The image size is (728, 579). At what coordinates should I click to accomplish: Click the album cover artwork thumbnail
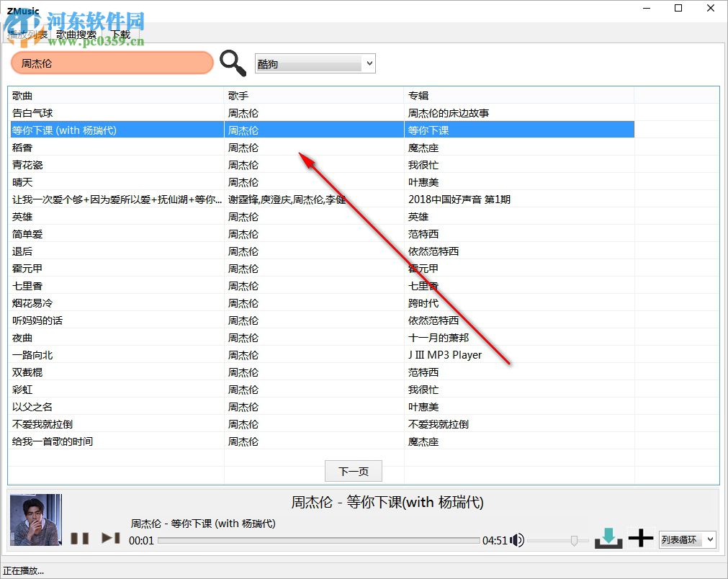[x=35, y=520]
